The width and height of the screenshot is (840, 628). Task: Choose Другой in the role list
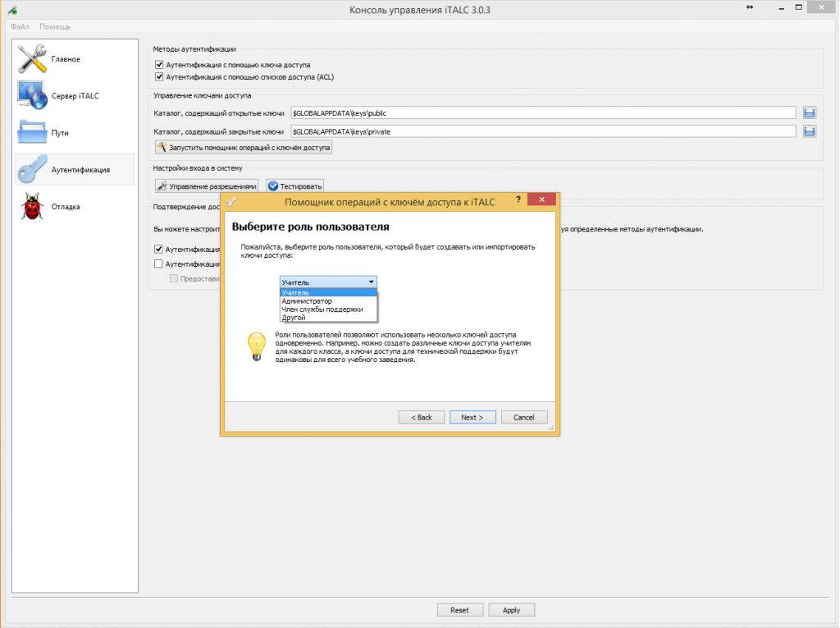(x=328, y=318)
